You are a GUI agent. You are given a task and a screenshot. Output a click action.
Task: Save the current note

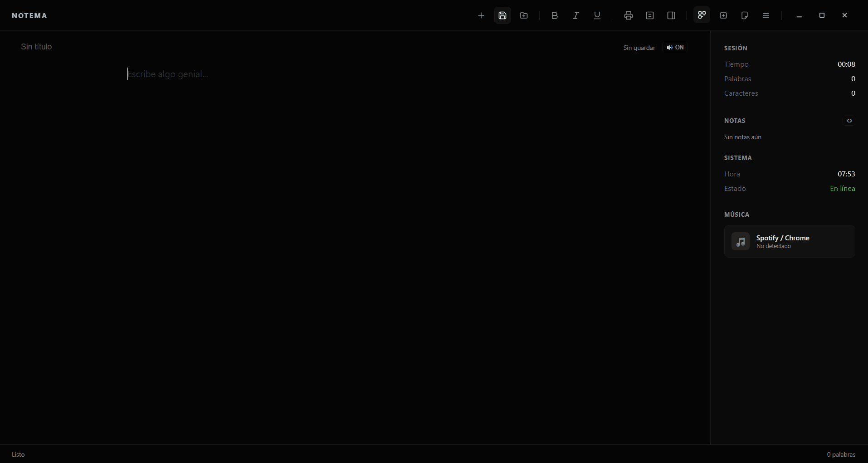(x=502, y=15)
